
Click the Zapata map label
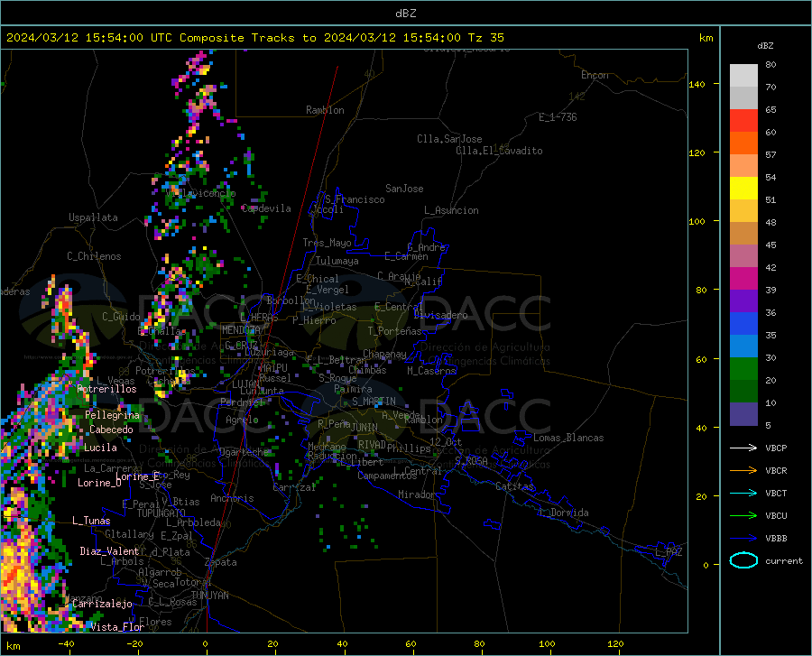click(x=221, y=562)
